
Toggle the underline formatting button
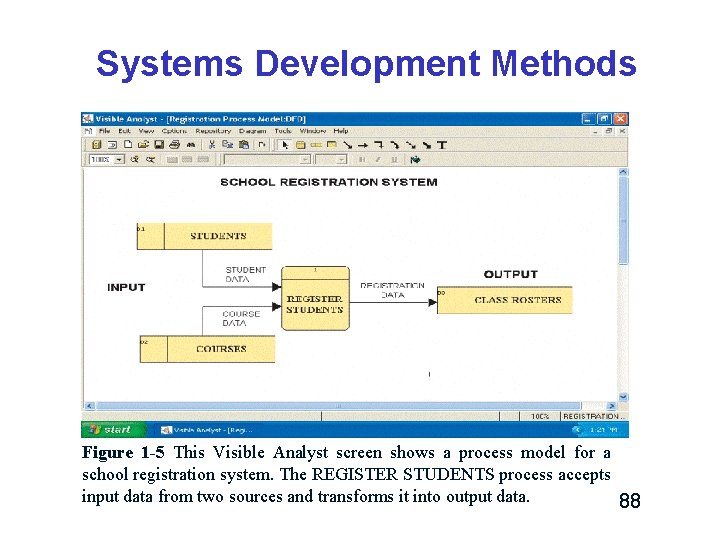(x=394, y=159)
